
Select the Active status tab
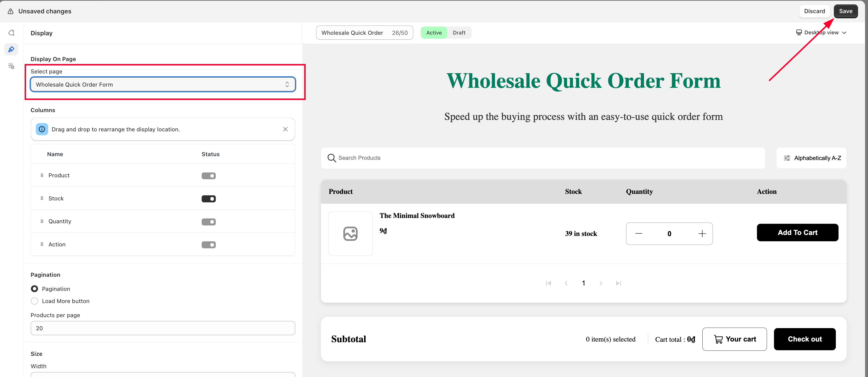click(434, 33)
